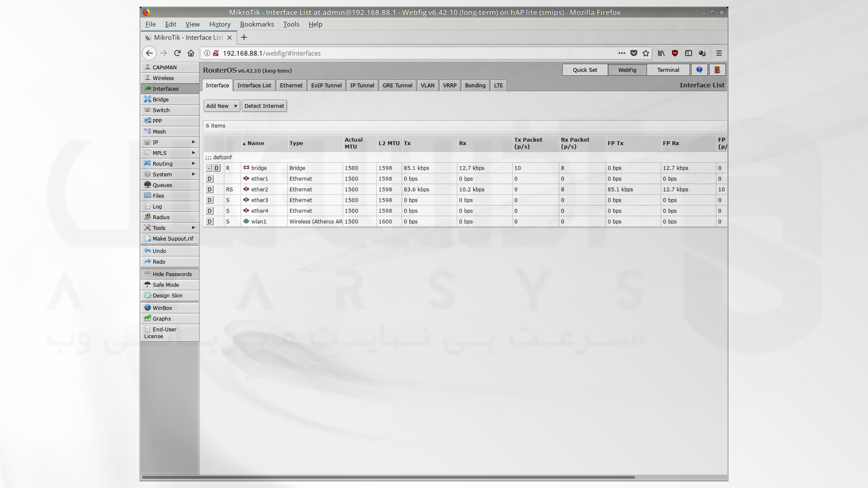
Task: Click the horizontal scrollbar at bottom
Action: (x=389, y=477)
